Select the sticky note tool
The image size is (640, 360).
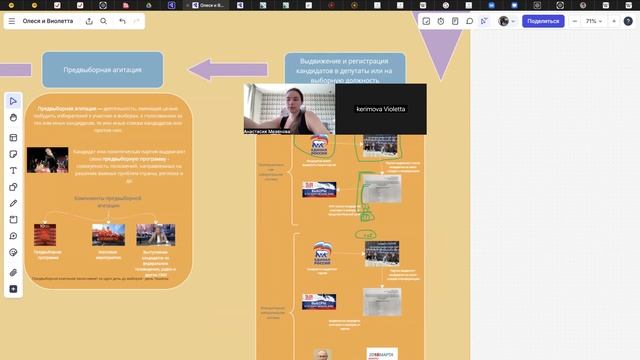point(13,154)
